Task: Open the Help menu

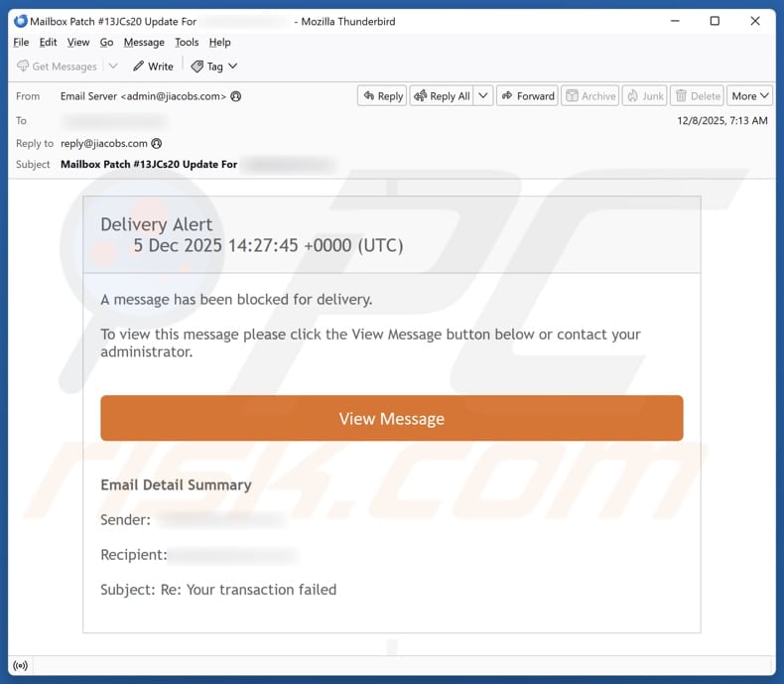Action: pyautogui.click(x=220, y=43)
